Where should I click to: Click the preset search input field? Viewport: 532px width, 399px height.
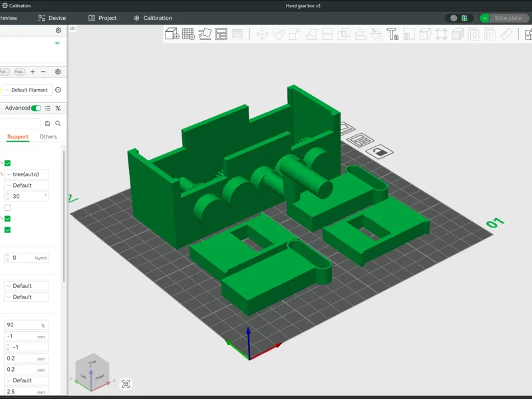click(x=20, y=124)
